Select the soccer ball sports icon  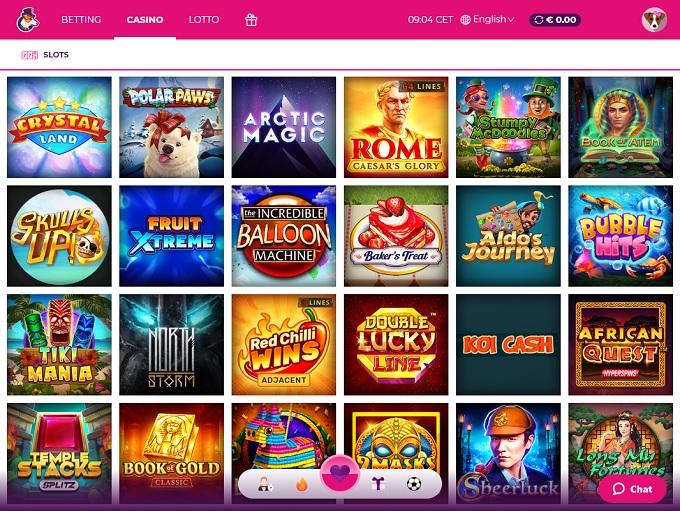click(414, 483)
